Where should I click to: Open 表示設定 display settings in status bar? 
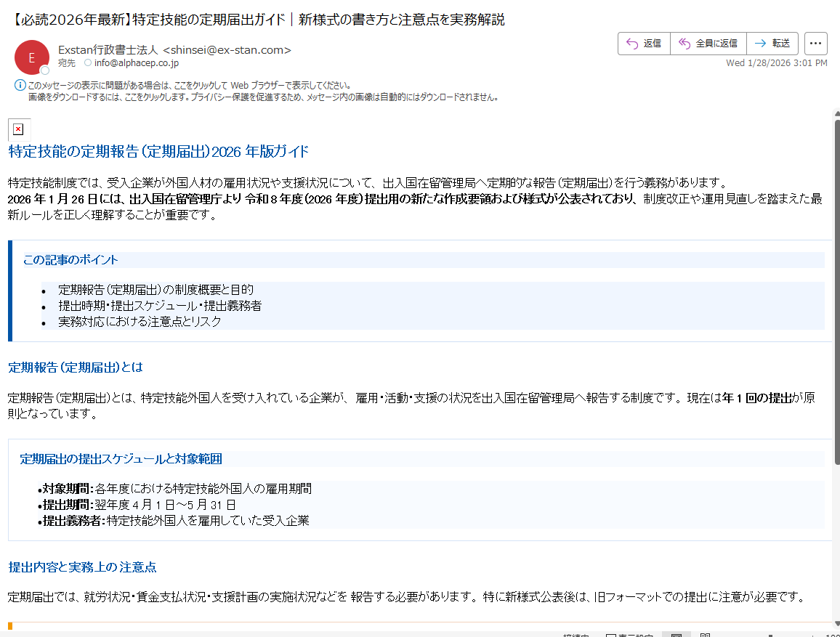point(632,635)
